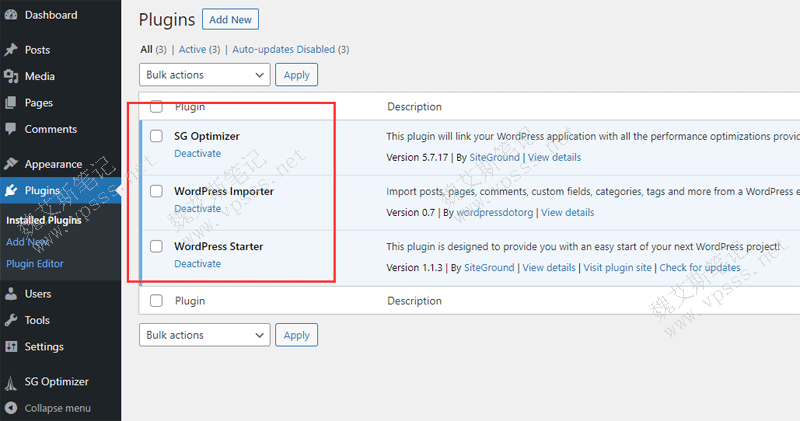Deactivate the WordPress Importer plugin
Image resolution: width=800 pixels, height=421 pixels.
pyautogui.click(x=197, y=208)
